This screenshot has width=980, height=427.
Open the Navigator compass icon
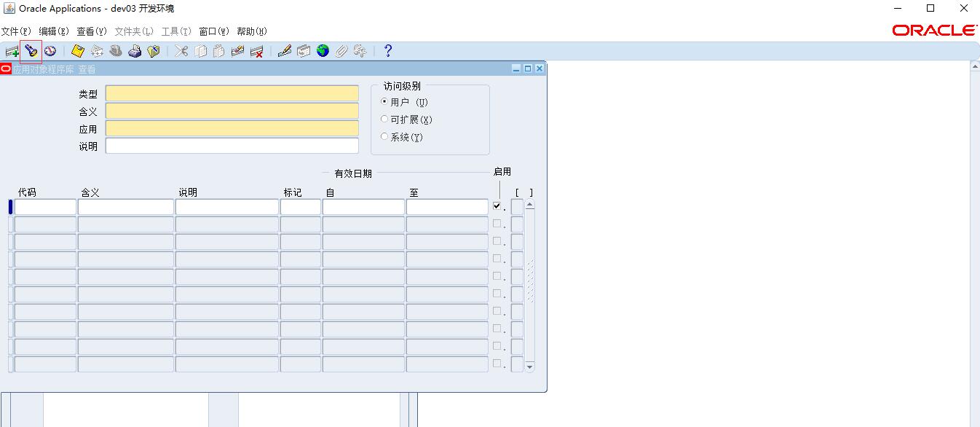coord(50,51)
